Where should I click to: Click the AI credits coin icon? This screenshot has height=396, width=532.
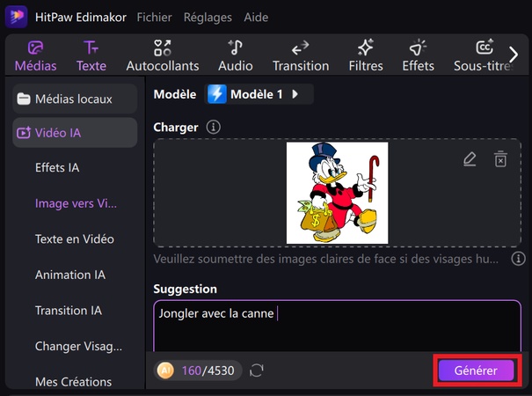click(x=165, y=370)
